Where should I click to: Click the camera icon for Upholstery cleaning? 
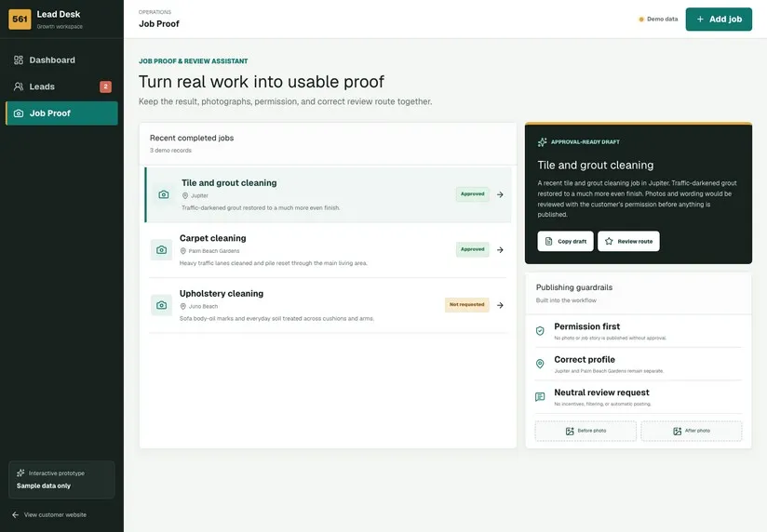click(x=161, y=305)
